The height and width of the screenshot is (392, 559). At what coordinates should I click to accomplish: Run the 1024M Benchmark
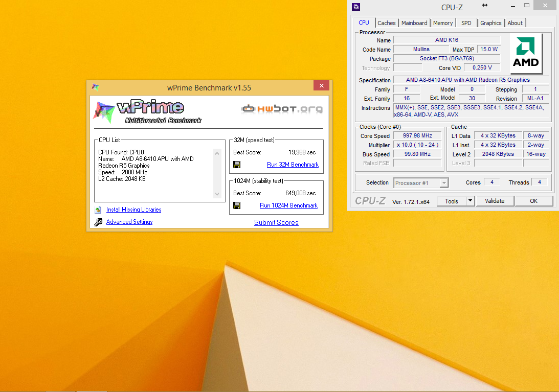[289, 205]
